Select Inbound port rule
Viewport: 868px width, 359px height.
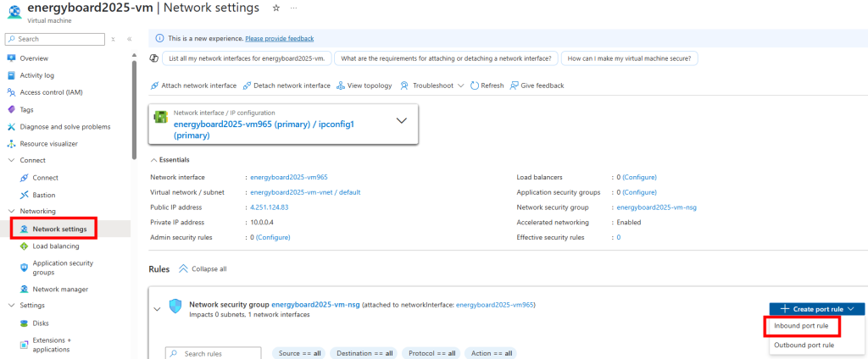802,326
